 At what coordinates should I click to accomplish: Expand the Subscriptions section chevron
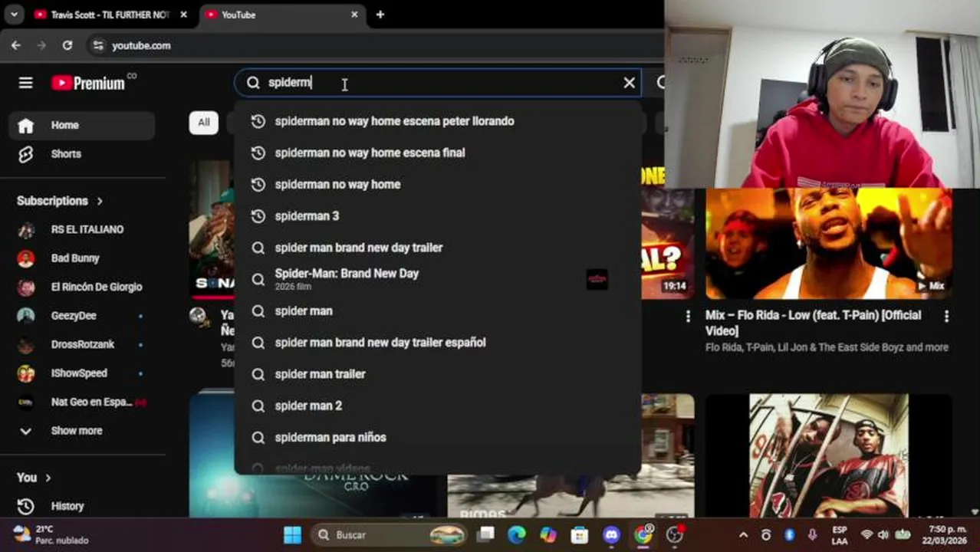[x=100, y=201]
